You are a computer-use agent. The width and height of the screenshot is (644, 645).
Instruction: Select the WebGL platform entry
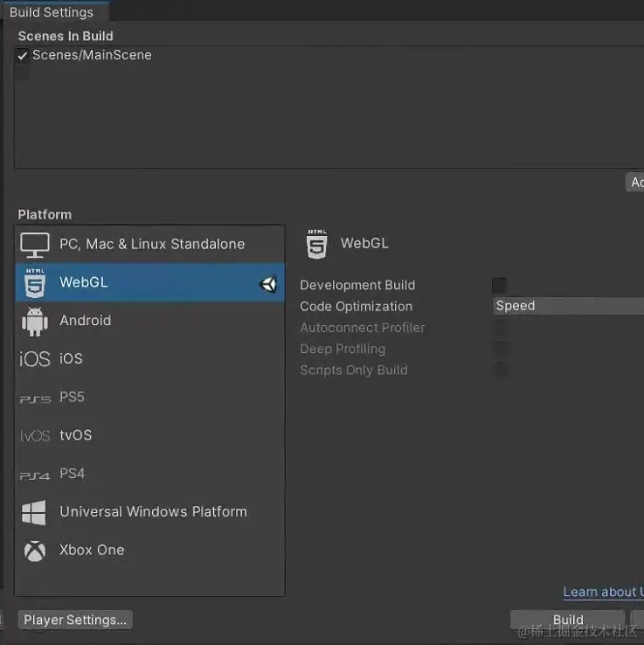point(149,282)
